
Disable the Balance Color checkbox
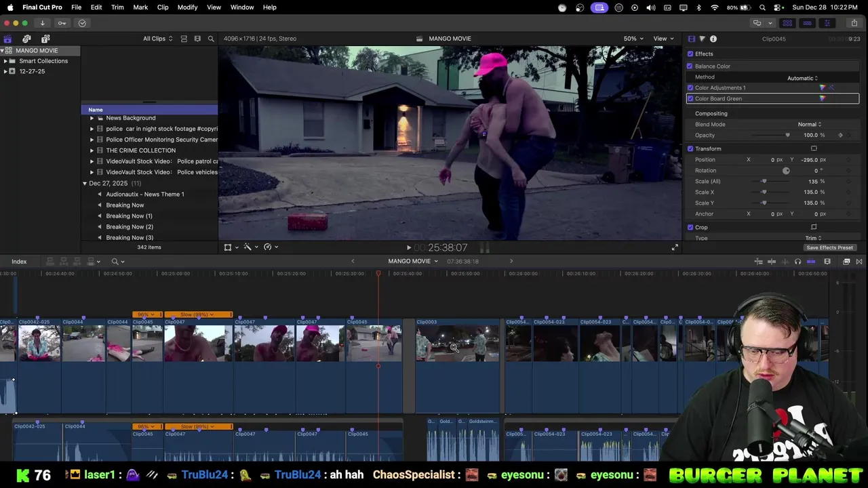click(x=690, y=66)
